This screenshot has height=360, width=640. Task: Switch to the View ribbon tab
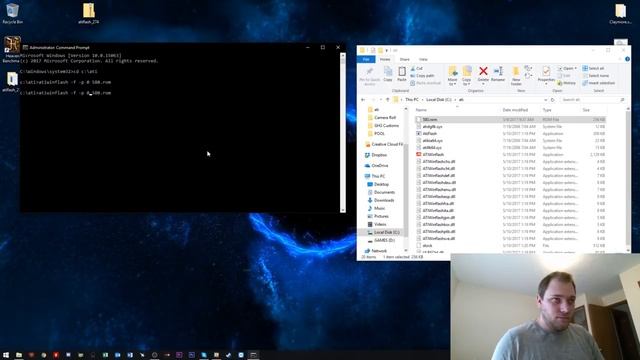(x=423, y=59)
